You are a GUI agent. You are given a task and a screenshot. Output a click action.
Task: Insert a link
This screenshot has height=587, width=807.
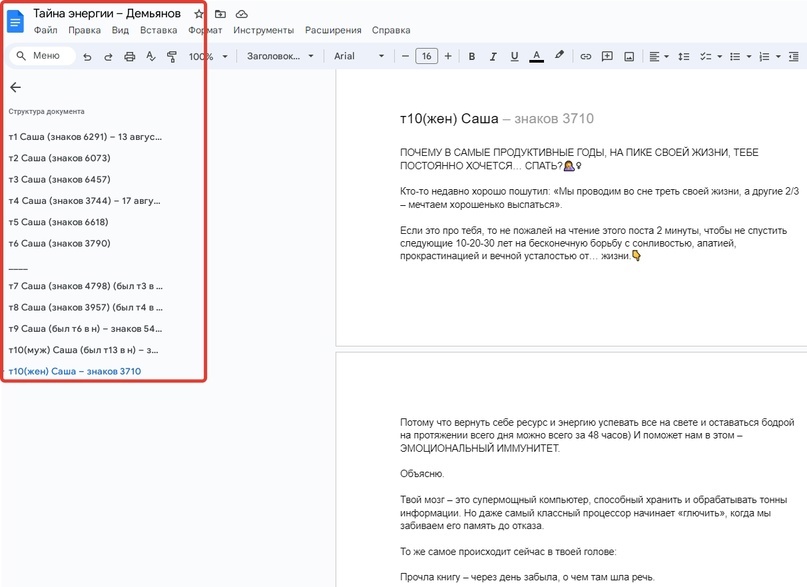(586, 57)
